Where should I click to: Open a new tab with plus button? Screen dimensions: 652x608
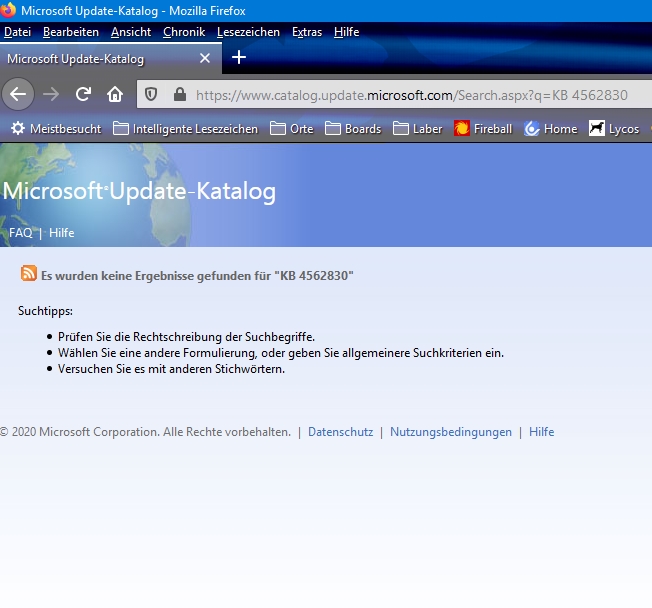coord(239,57)
